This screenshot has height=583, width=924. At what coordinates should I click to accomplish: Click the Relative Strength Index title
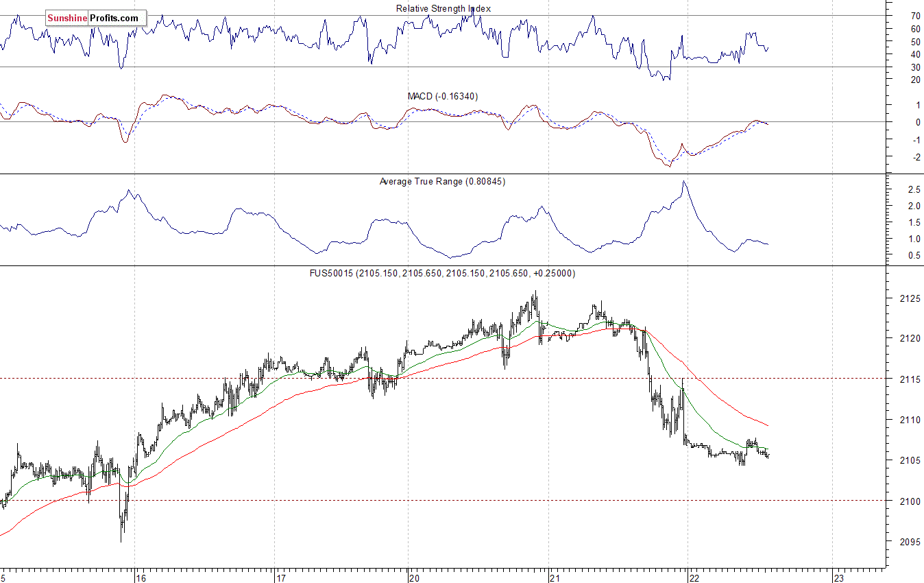[443, 8]
